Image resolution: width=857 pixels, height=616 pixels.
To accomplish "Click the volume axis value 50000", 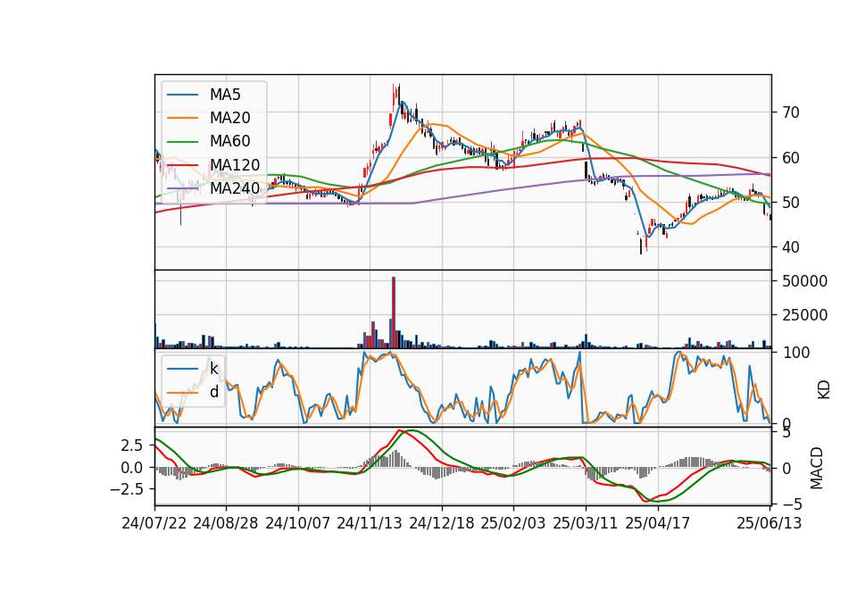I will click(804, 281).
